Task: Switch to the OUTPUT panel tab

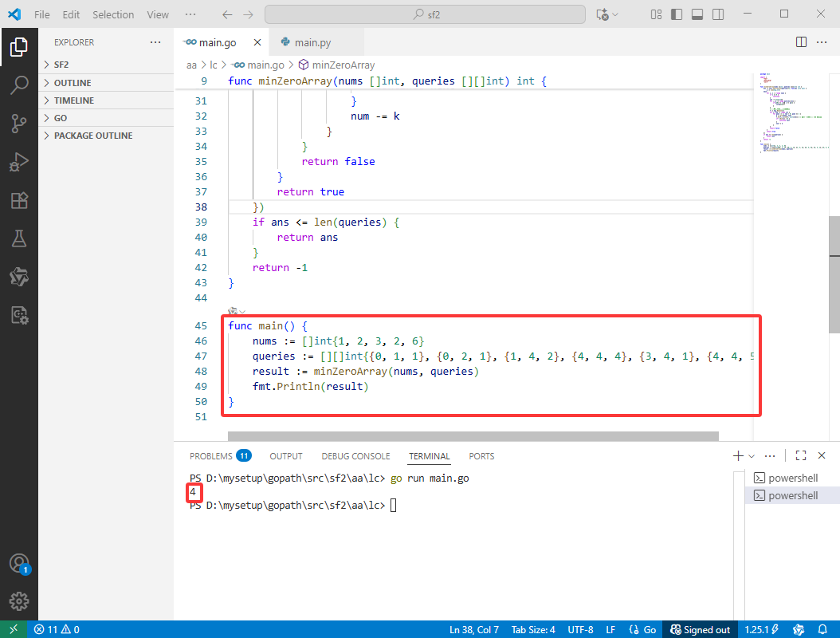Action: pyautogui.click(x=286, y=456)
